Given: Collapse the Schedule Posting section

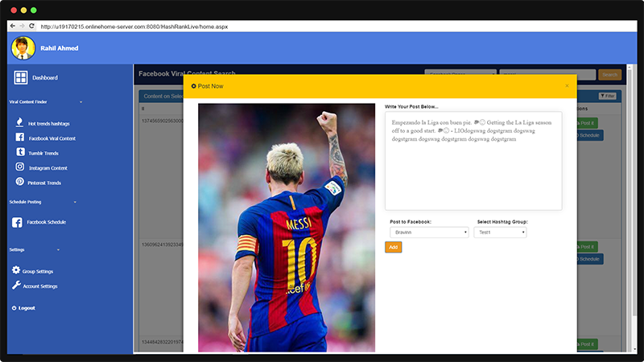Looking at the screenshot, I should click(75, 202).
